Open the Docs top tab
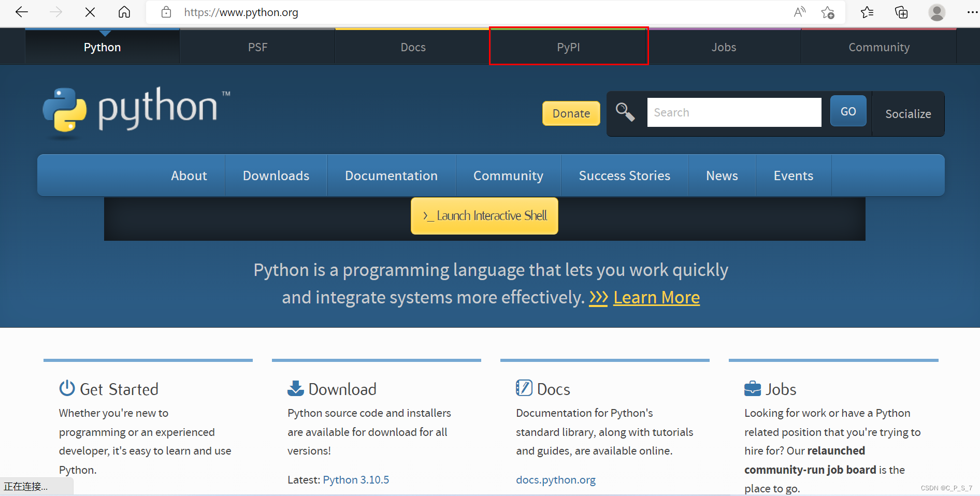The width and height of the screenshot is (980, 496). click(x=413, y=47)
